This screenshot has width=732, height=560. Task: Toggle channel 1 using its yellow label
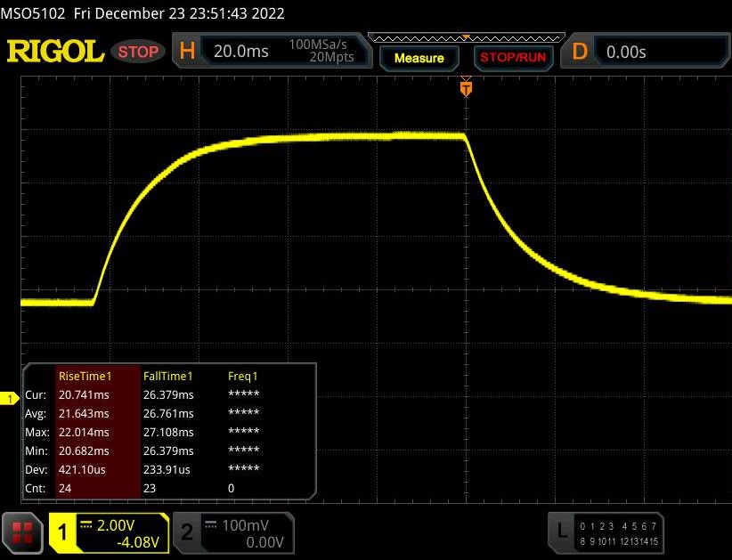point(62,533)
